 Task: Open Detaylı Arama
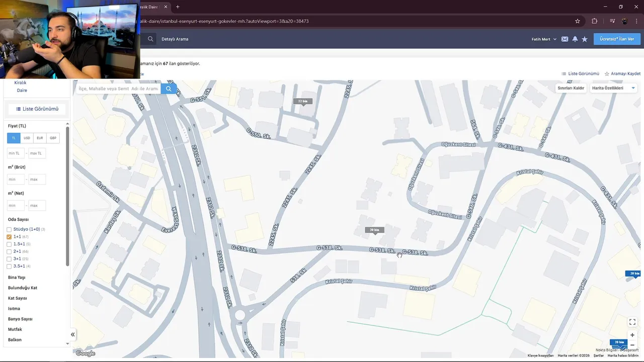(x=175, y=39)
